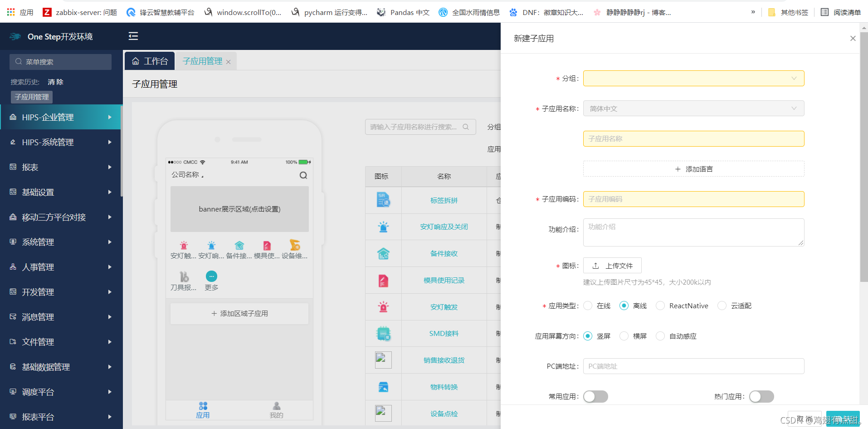Close the 子应用管理 tab

click(x=229, y=62)
